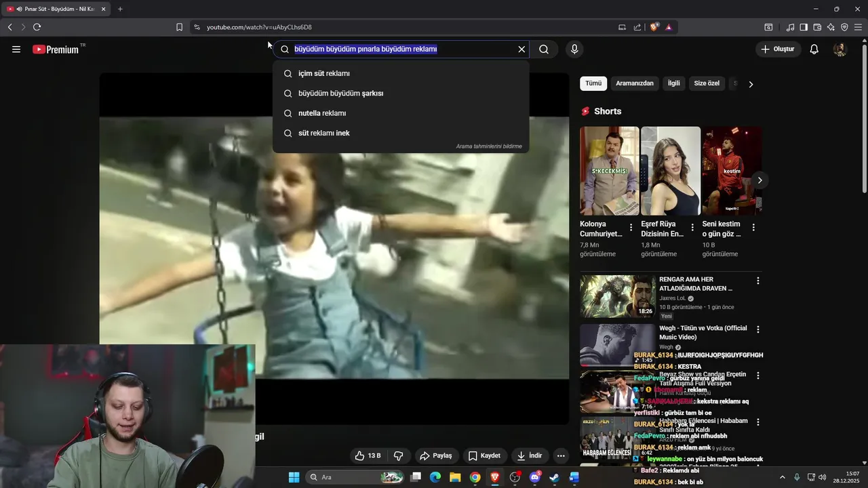Open File Explorer from the taskbar
This screenshot has width=868, height=488.
coord(455,477)
